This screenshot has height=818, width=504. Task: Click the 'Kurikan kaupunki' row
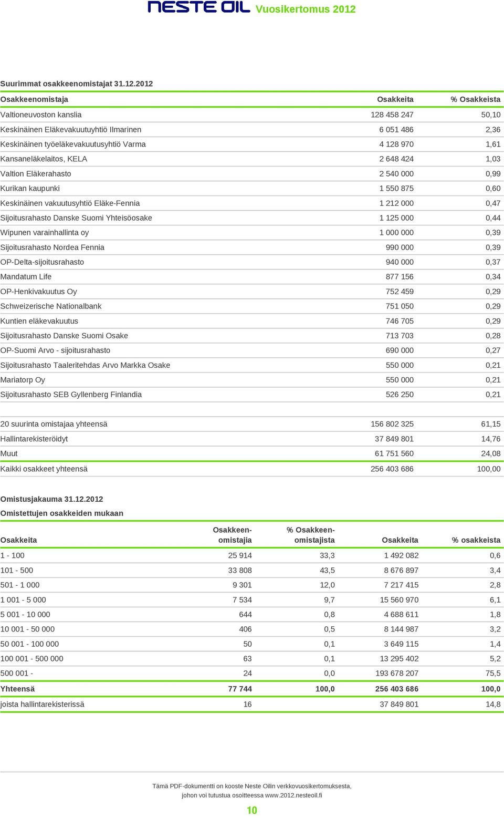252,188
